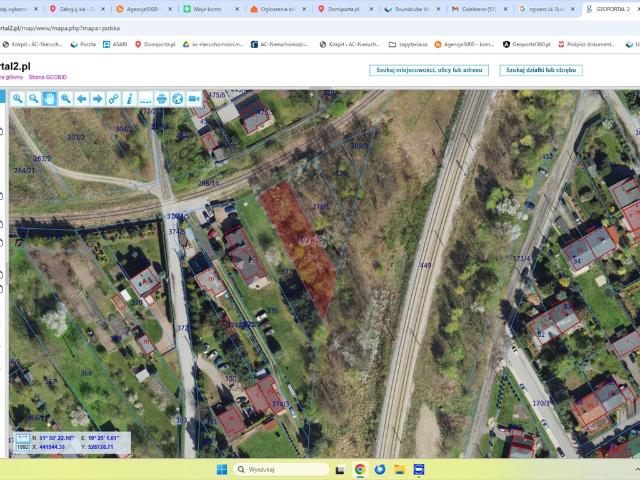
Task: Click parcel label 378/1 on map
Action: click(320, 207)
